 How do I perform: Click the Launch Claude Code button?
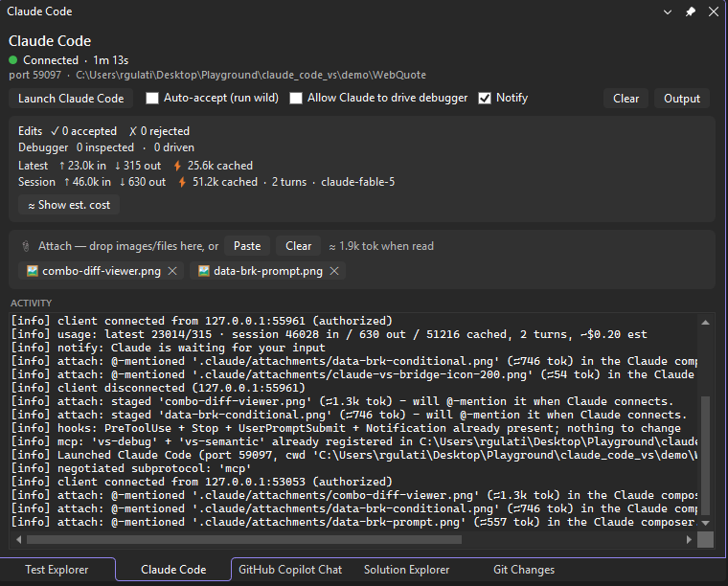(x=71, y=99)
